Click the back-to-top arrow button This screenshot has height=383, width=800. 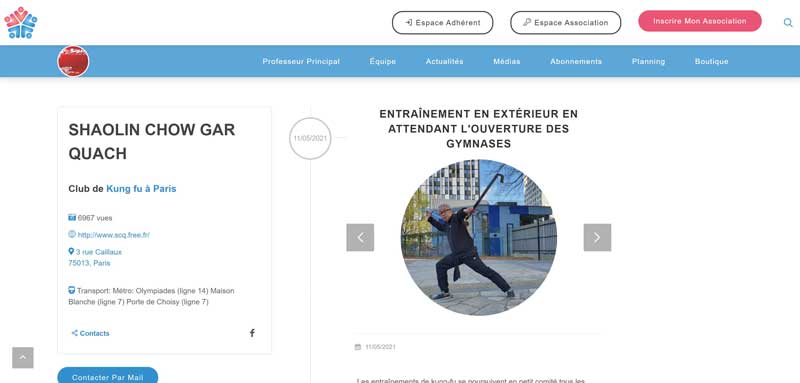(23, 358)
